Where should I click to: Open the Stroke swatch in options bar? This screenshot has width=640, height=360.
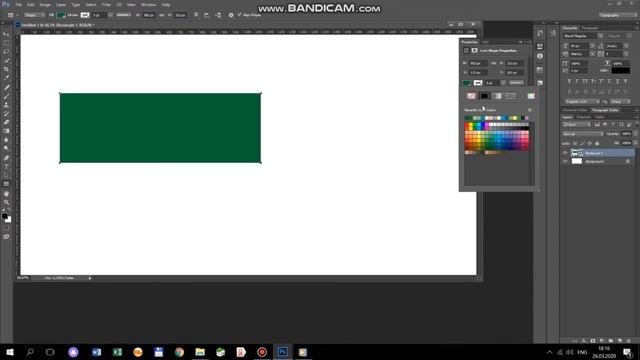[84, 15]
